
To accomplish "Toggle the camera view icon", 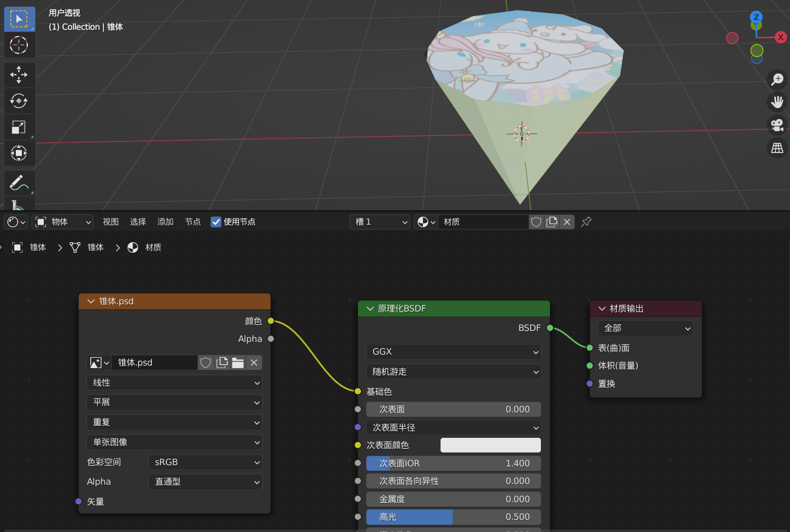I will tap(777, 124).
